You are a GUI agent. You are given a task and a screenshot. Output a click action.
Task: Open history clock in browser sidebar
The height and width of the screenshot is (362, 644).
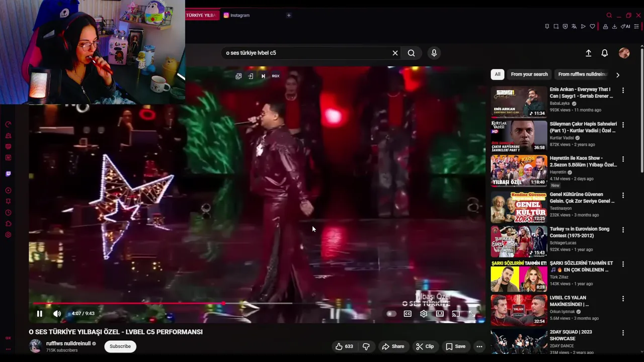8,213
